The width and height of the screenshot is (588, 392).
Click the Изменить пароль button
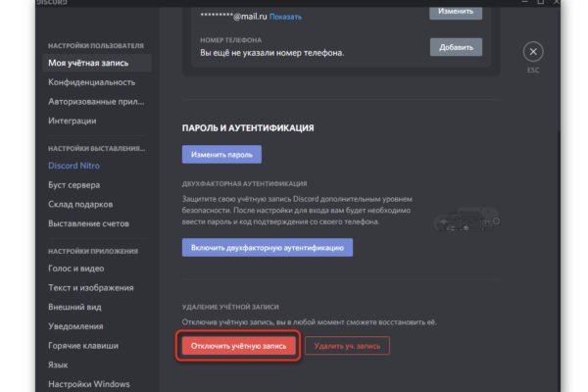pyautogui.click(x=221, y=154)
